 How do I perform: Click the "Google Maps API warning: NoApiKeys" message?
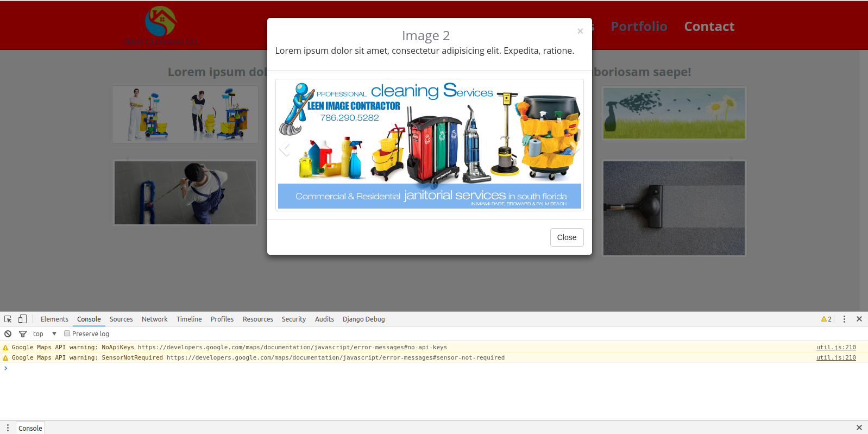pyautogui.click(x=73, y=347)
